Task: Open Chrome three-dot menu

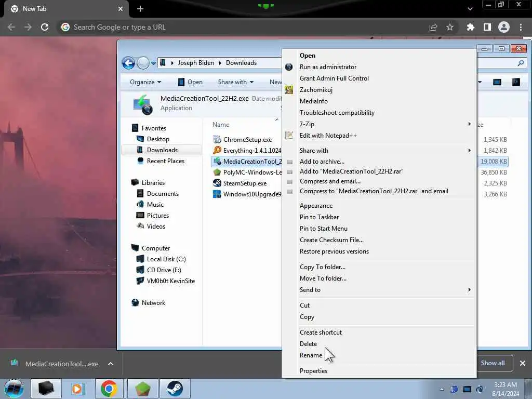Action: click(x=521, y=27)
